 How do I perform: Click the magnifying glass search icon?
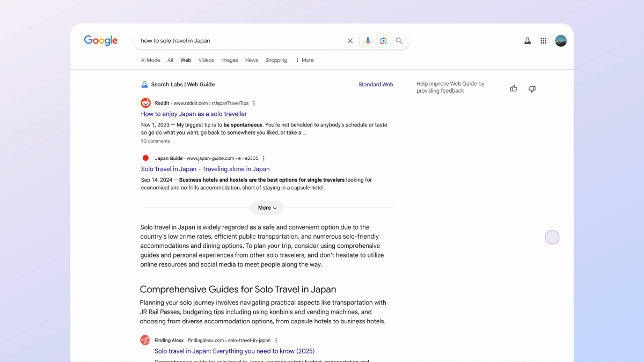399,41
